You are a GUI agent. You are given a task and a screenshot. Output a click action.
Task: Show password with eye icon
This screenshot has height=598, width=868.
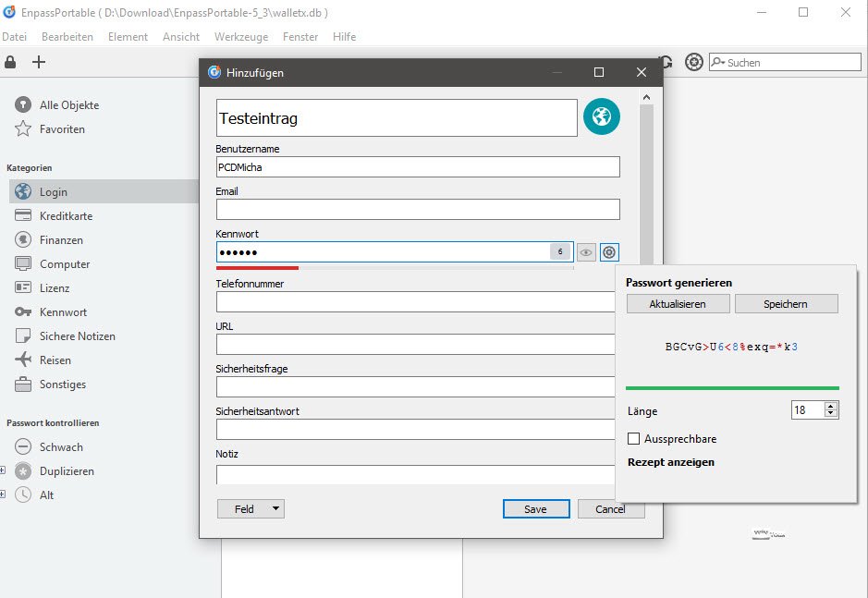pos(586,251)
